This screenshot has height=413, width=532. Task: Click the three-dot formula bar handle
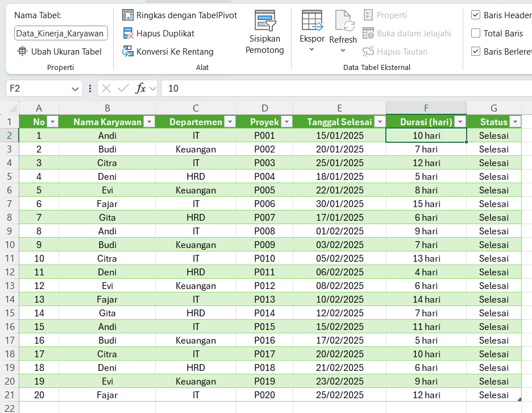coord(90,89)
